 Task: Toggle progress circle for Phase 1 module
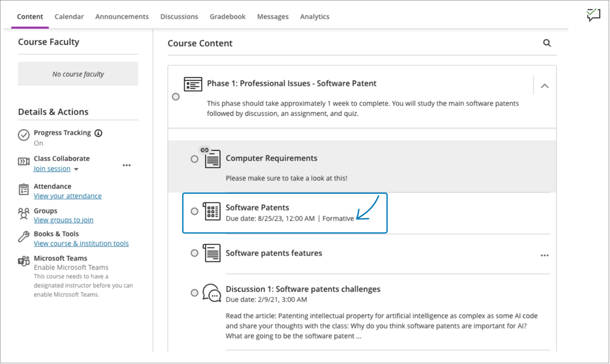coord(176,97)
